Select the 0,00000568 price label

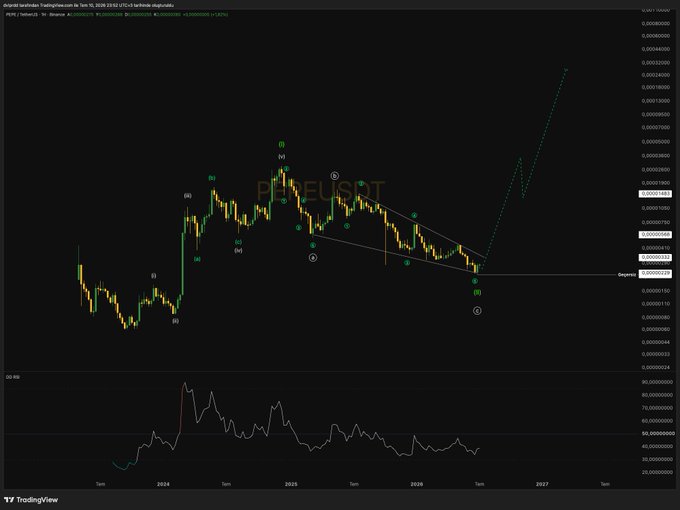coord(655,235)
